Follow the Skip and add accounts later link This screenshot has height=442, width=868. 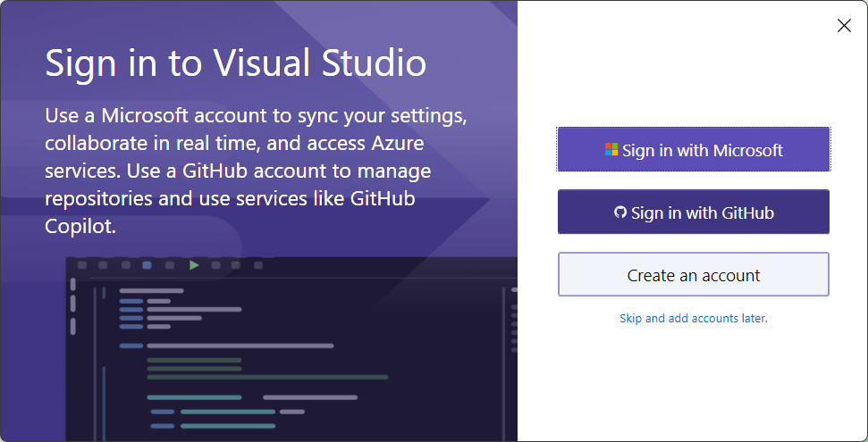[693, 319]
